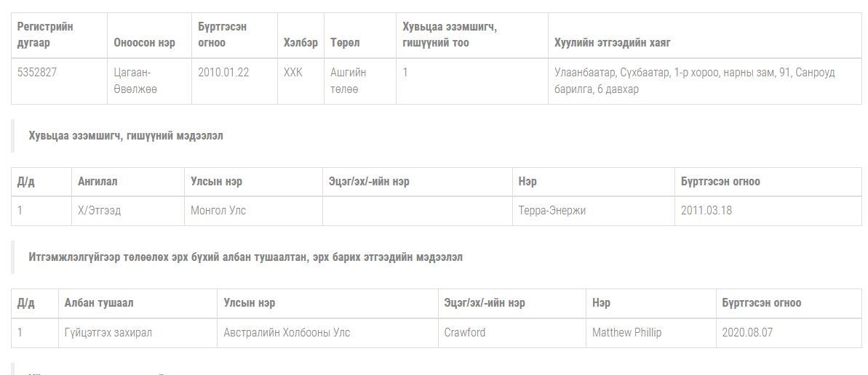
Task: Click the Ашгийн төлөө type cell
Action: (x=349, y=81)
